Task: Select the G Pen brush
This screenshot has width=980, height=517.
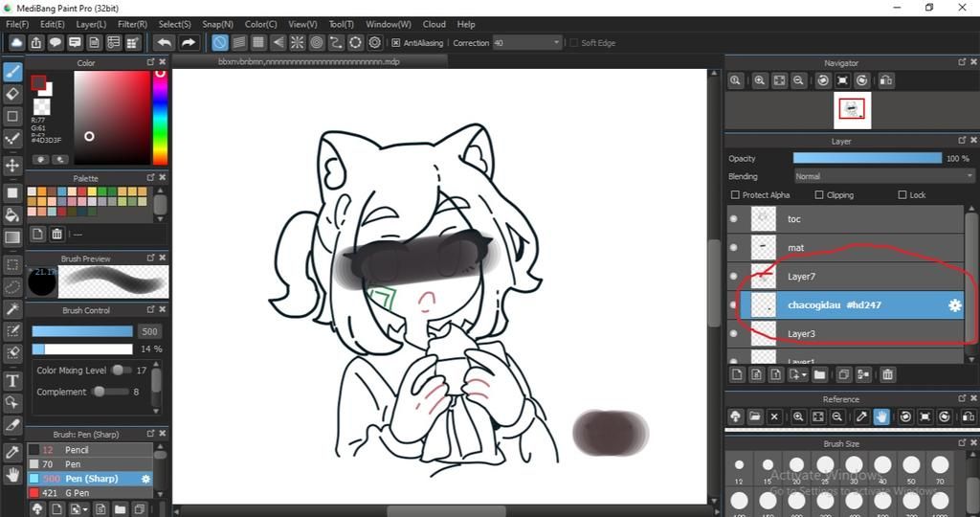Action: (89, 493)
